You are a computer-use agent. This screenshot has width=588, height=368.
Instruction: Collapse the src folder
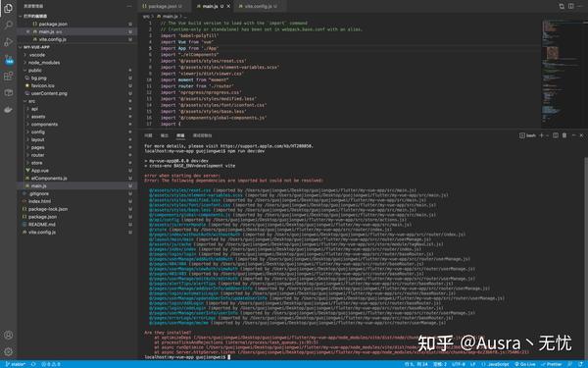(29, 101)
